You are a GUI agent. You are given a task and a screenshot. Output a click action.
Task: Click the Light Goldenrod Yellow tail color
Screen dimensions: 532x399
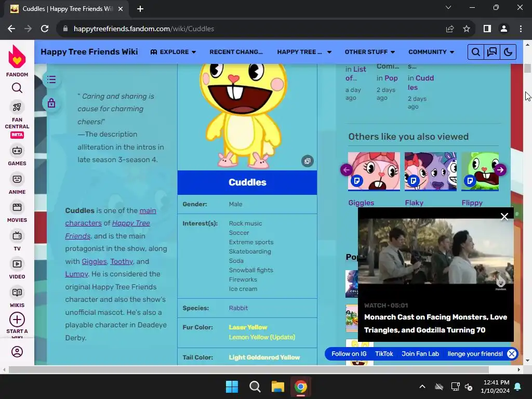click(x=264, y=357)
